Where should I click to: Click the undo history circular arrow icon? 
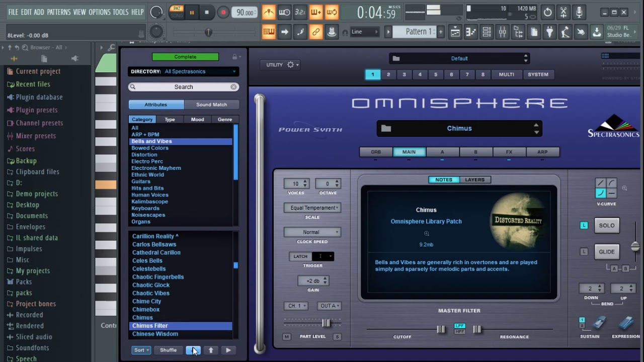548,13
